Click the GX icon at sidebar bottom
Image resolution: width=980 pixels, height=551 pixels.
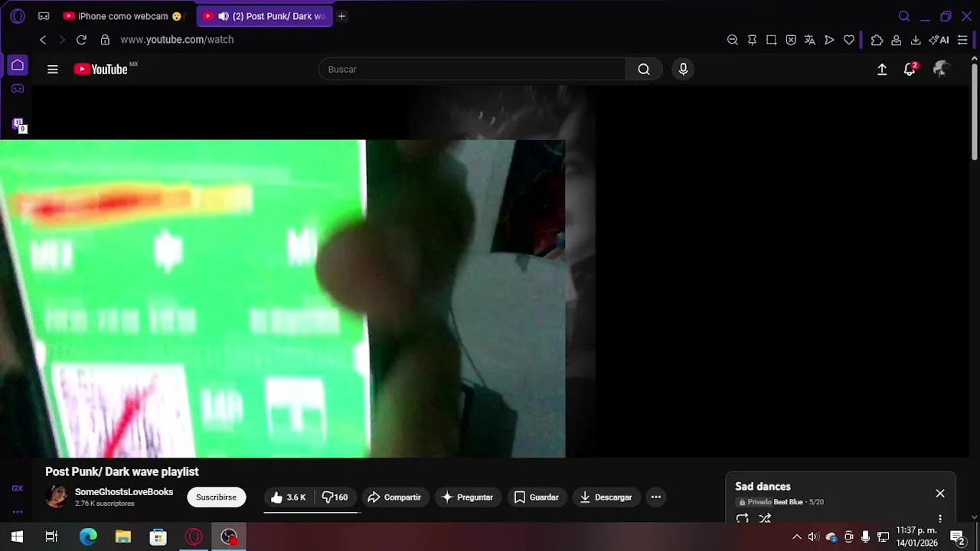click(18, 488)
